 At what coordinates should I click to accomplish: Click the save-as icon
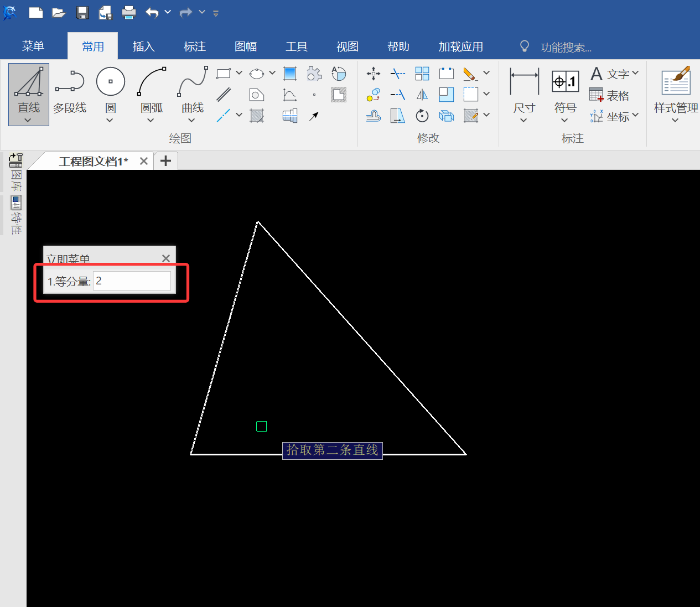pos(106,13)
